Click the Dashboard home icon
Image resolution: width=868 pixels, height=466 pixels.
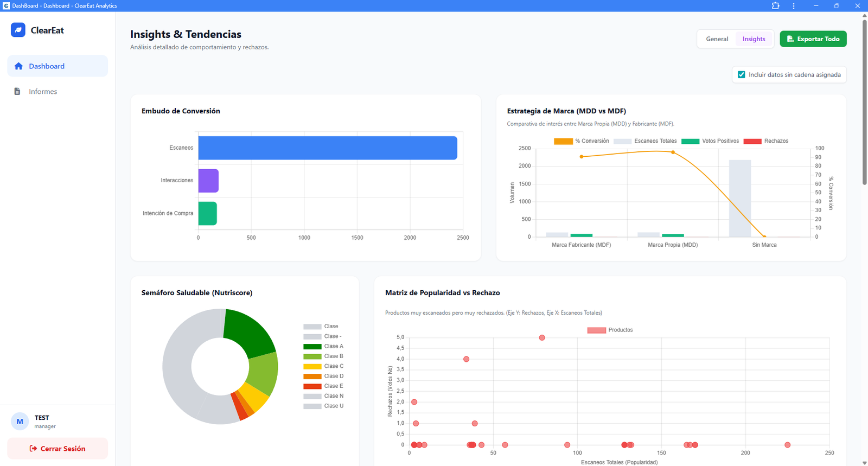18,66
